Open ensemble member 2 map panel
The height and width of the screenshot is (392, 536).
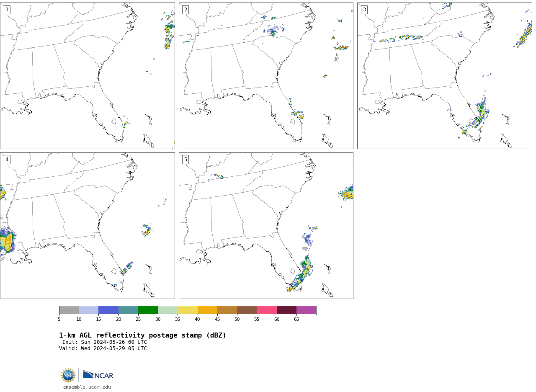click(266, 75)
